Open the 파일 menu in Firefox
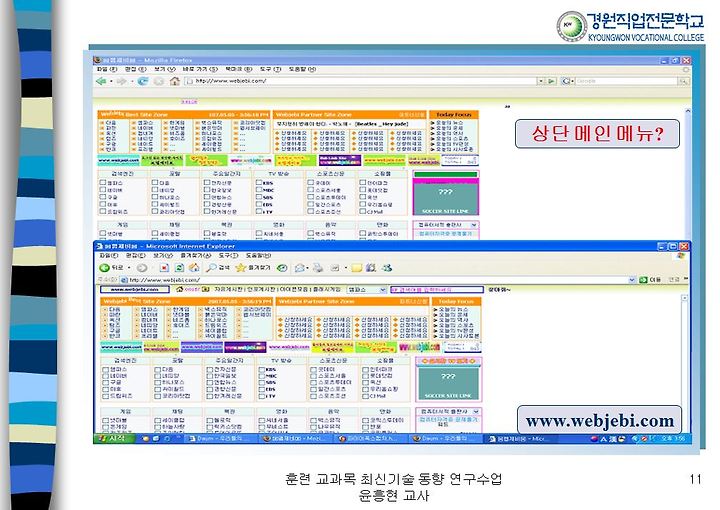The image size is (720, 510). coord(107,69)
